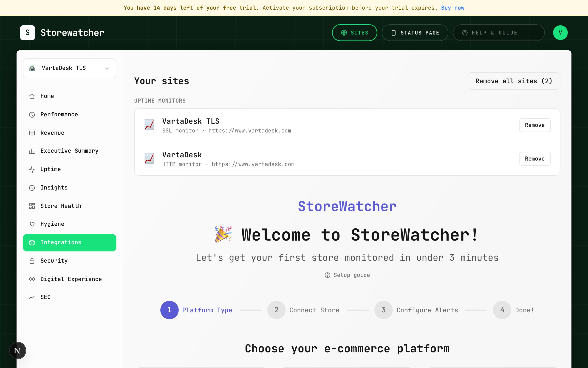
Task: Open Insights in the sidebar
Action: click(70, 188)
